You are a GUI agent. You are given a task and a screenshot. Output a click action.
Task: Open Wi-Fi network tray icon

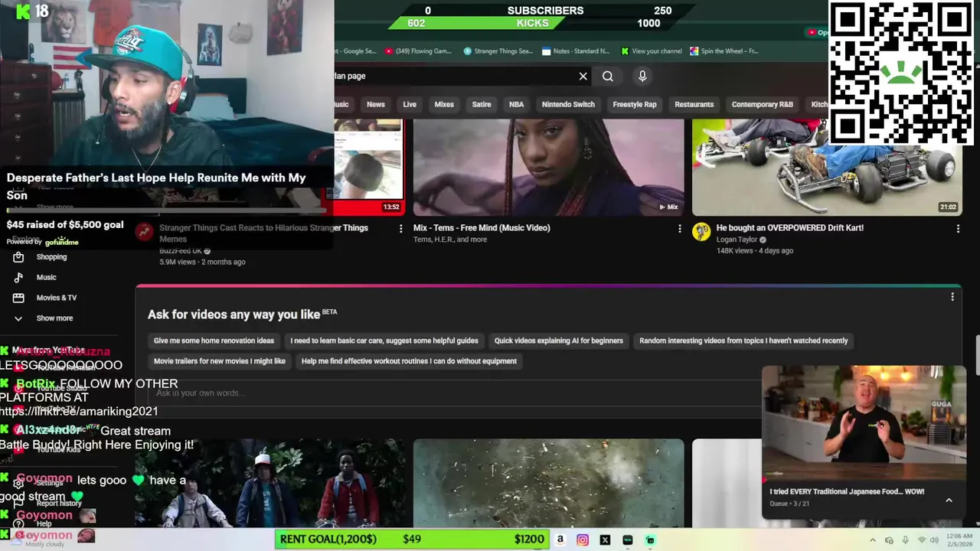(x=921, y=540)
